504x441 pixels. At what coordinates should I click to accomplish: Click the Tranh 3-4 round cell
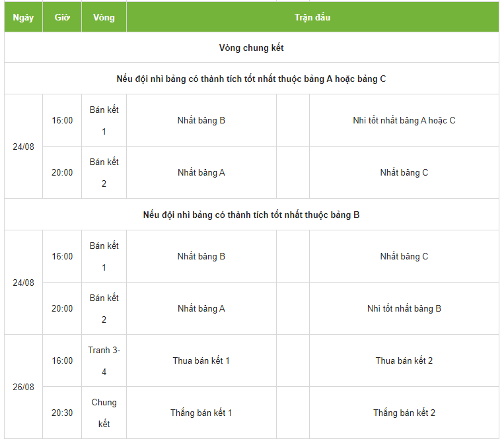pos(104,360)
